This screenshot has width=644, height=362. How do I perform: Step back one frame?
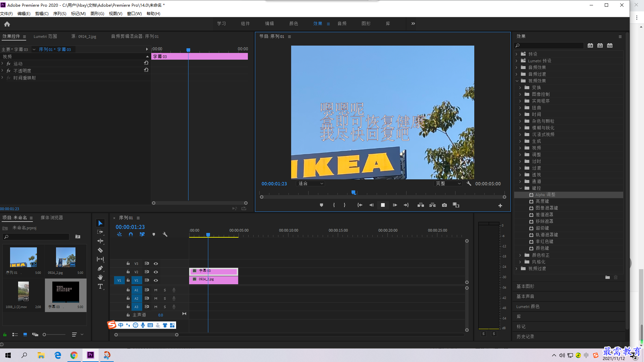click(x=371, y=205)
